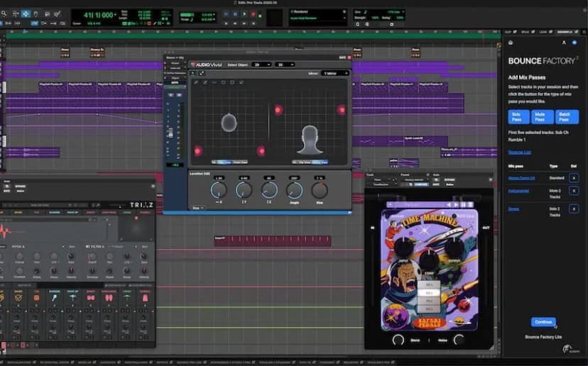Image resolution: width=588 pixels, height=366 pixels.
Task: Select second brush icon in AudioVivid toolbar
Action: 205,82
